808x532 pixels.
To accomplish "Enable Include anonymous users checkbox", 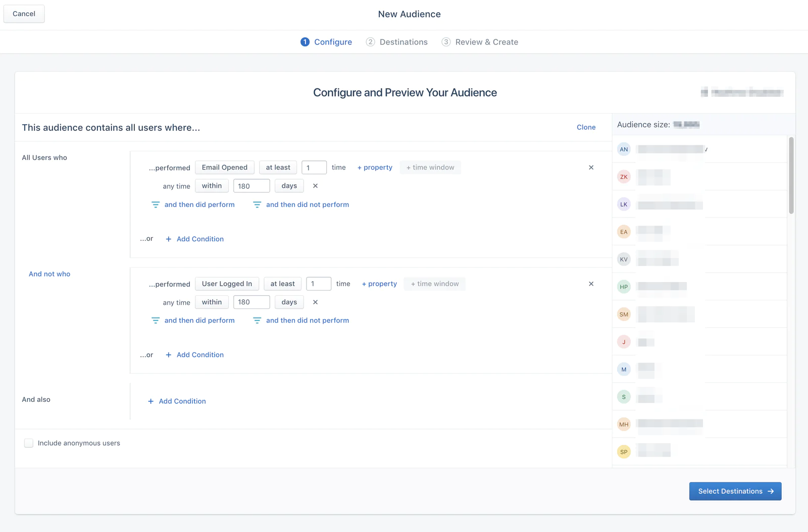I will 29,443.
